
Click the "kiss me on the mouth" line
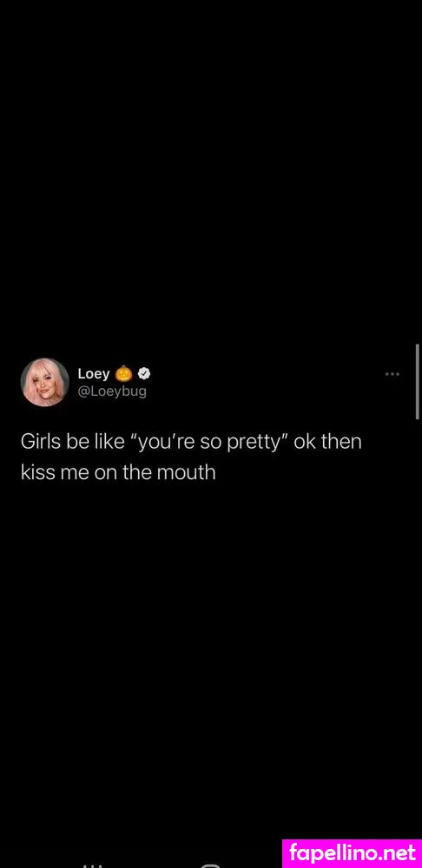(118, 474)
